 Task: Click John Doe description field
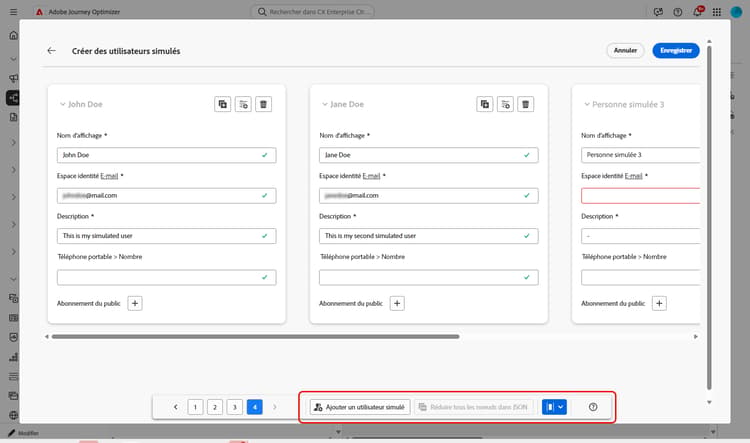pos(166,236)
